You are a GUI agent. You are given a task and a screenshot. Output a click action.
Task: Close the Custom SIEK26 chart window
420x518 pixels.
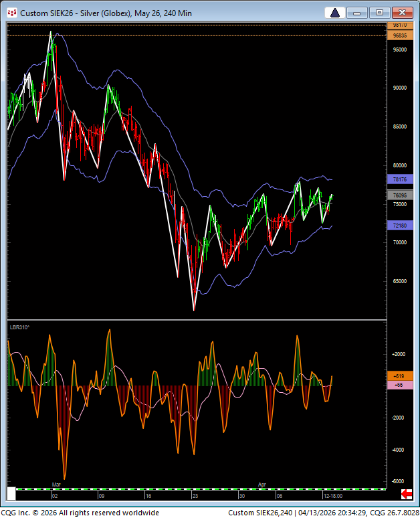402,13
